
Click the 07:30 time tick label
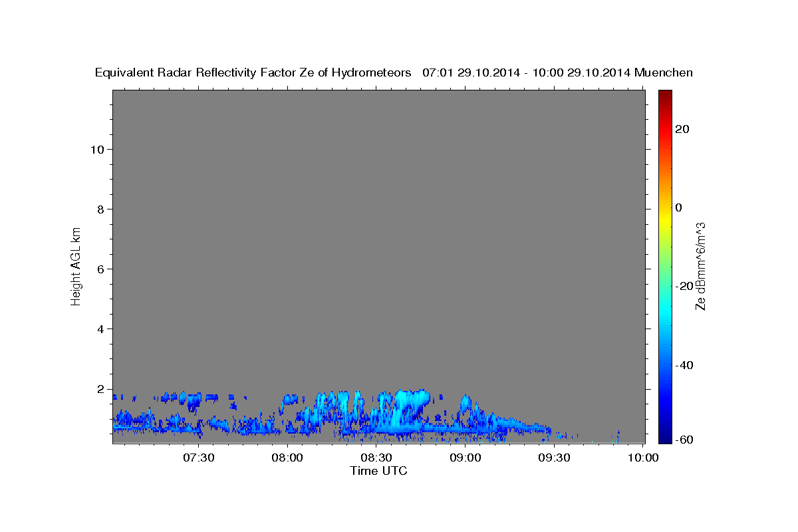coord(199,458)
